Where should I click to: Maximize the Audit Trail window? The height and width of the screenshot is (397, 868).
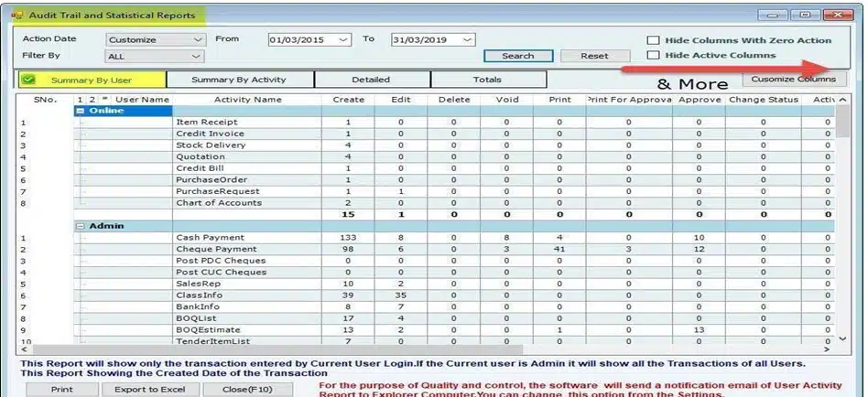tap(806, 15)
